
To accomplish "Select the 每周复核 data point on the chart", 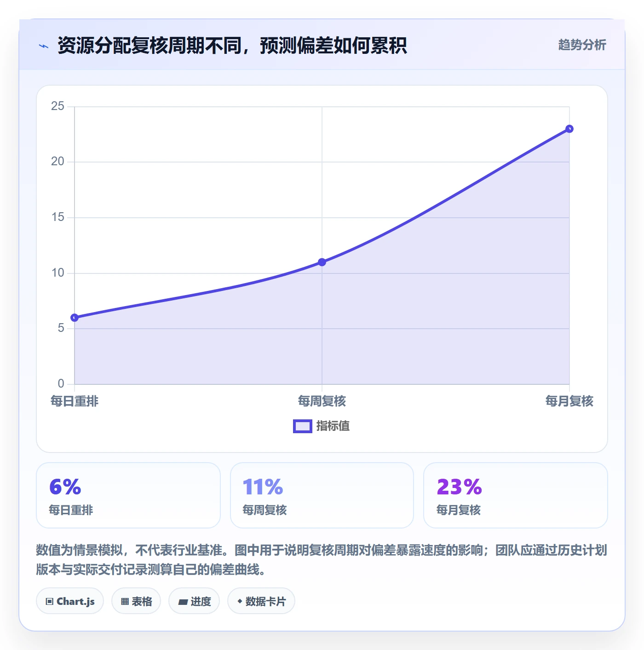I will click(322, 262).
